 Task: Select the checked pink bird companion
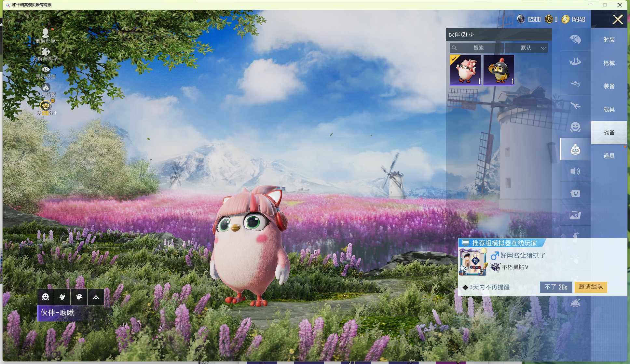tap(465, 70)
